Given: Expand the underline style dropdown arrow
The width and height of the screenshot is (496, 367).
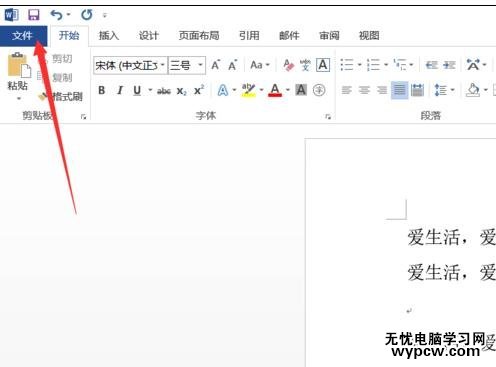Looking at the screenshot, I should pos(150,90).
